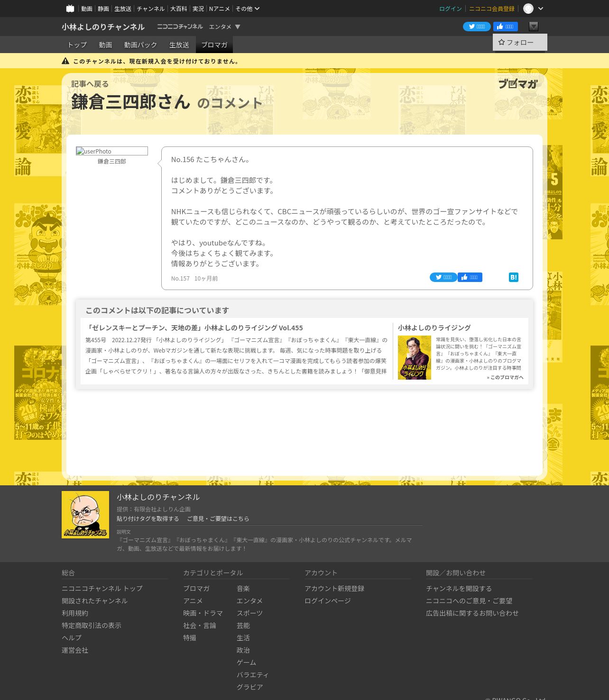This screenshot has height=700, width=609.
Task: Open the 実況 link in top bar
Action: 198,9
